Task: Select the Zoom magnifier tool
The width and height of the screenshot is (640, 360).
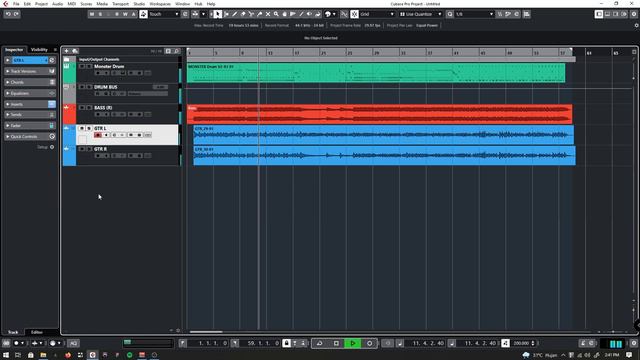Action: click(276, 14)
